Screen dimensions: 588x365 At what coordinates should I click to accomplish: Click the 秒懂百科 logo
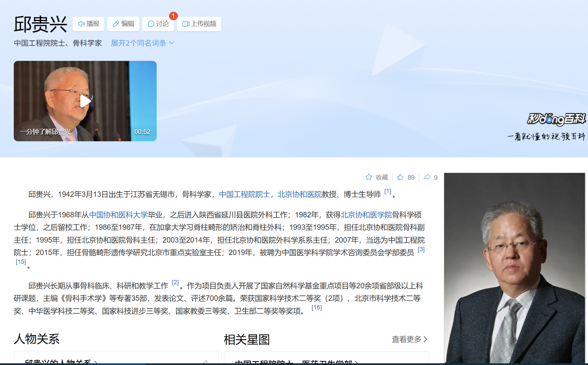click(556, 119)
